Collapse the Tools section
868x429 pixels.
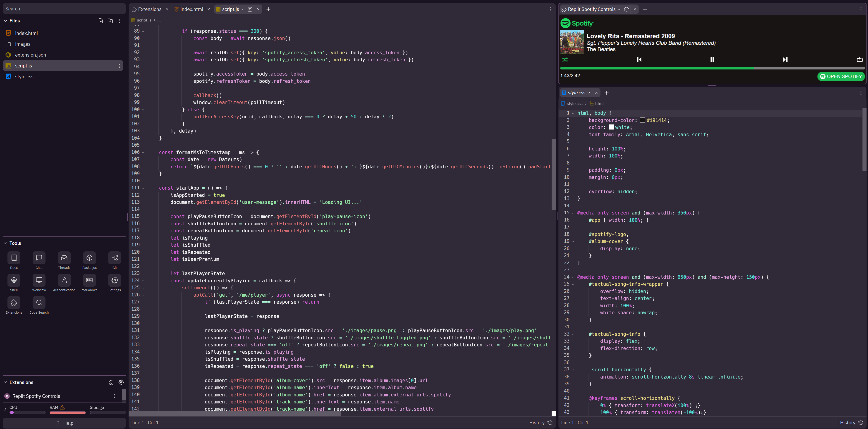[5, 243]
